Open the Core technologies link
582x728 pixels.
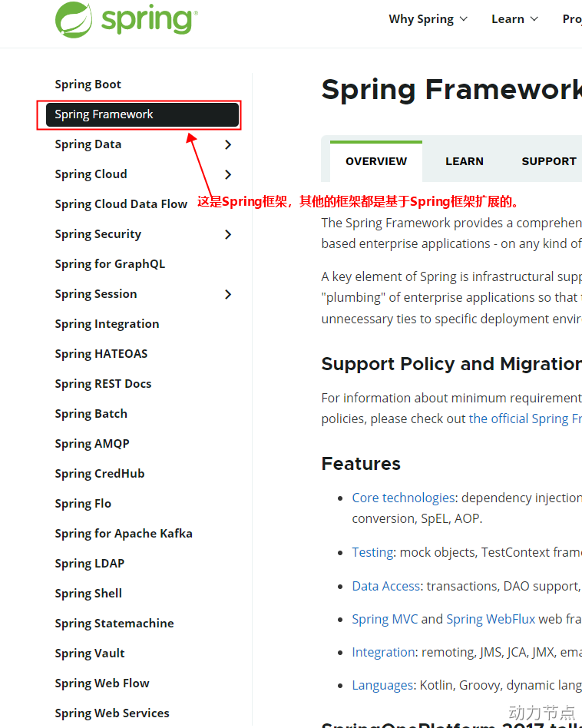403,498
